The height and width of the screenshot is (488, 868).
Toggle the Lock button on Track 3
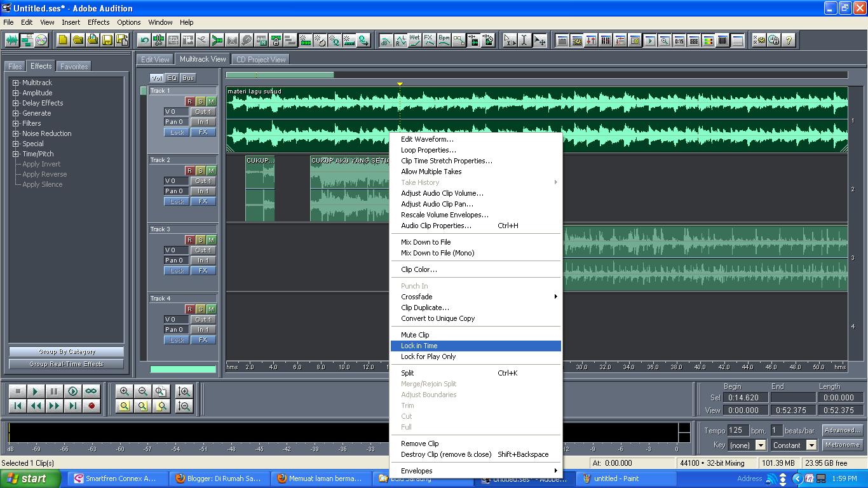tap(177, 271)
